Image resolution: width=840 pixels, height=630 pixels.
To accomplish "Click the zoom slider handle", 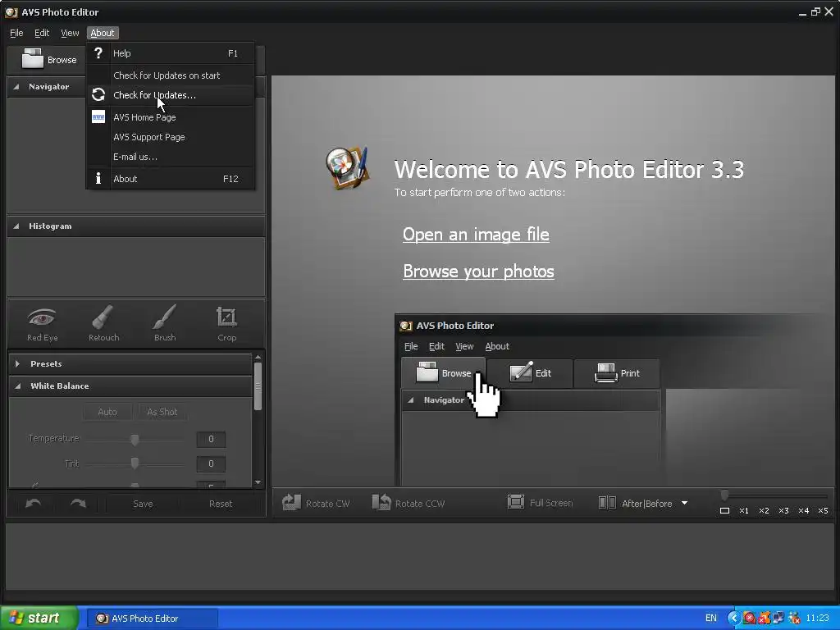I will point(724,495).
